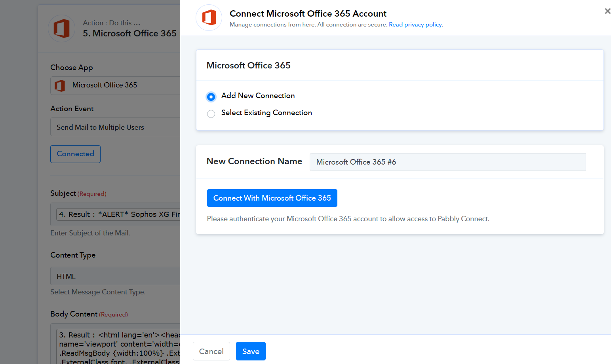
Task: Click the Body Content text area
Action: pyautogui.click(x=115, y=344)
